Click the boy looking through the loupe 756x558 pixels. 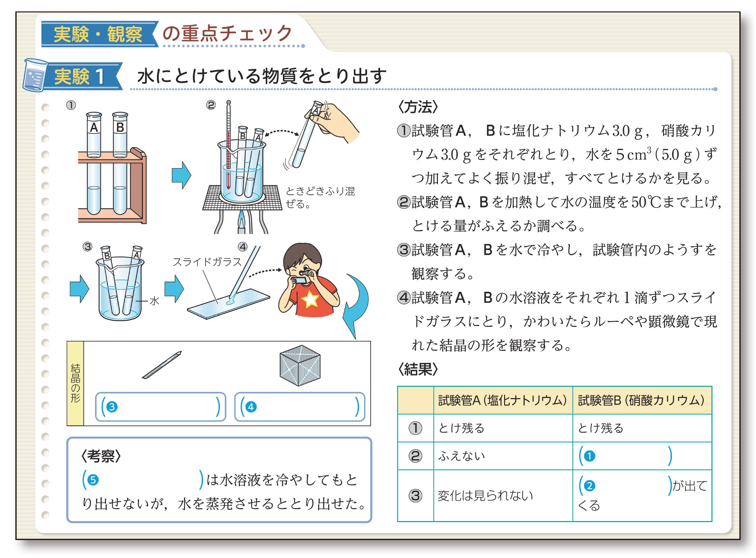tap(309, 280)
